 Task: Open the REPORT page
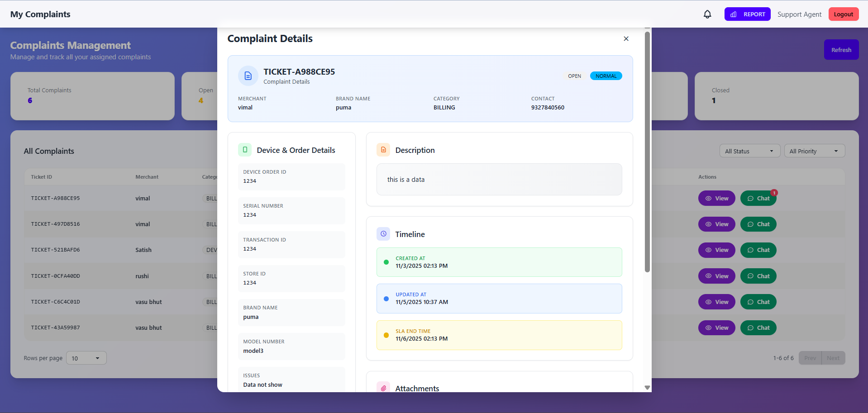pos(747,14)
